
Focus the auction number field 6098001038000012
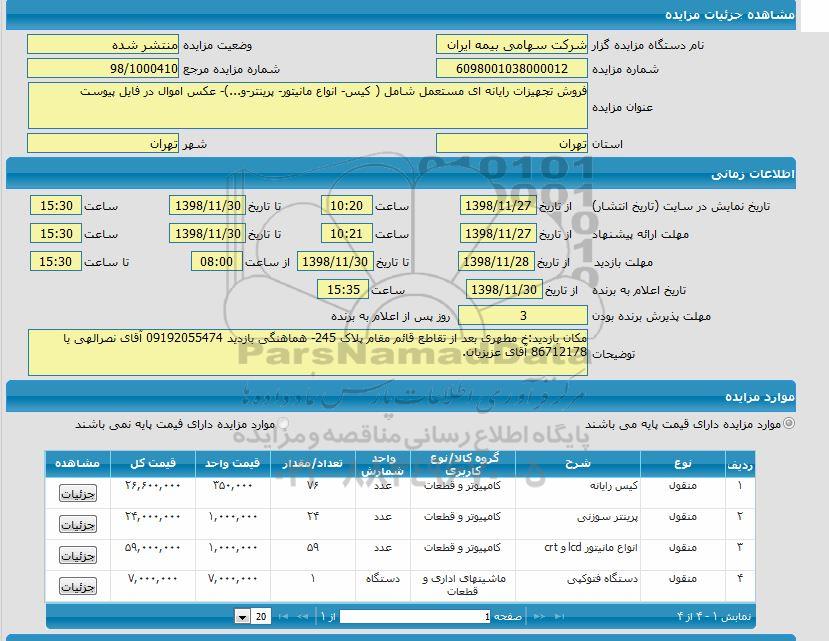click(x=512, y=69)
